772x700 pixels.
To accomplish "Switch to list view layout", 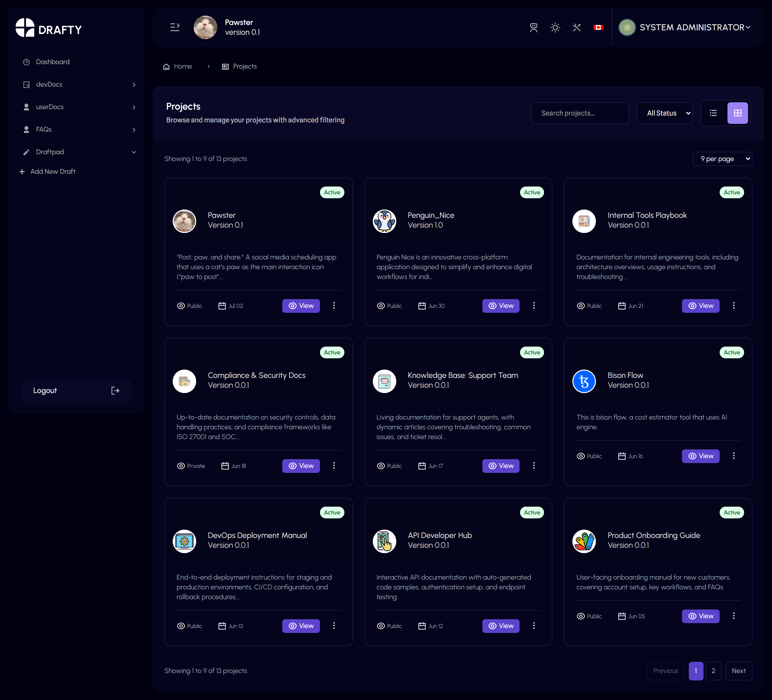I will coord(713,113).
